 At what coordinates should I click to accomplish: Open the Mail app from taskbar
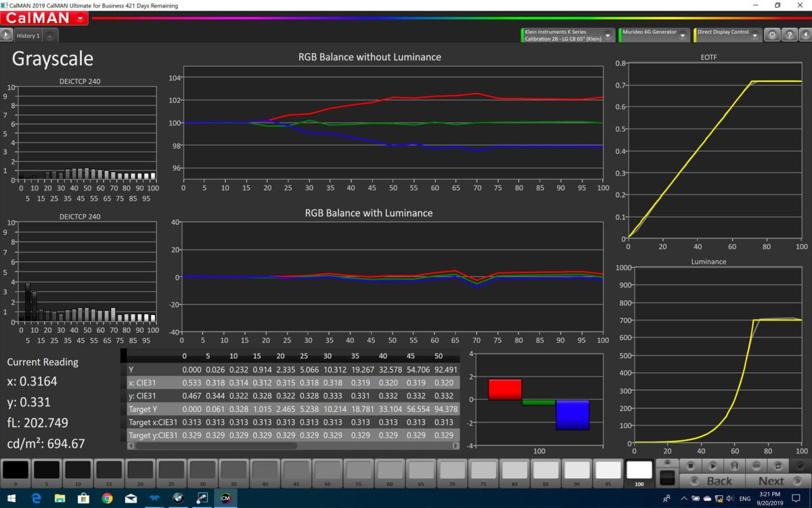pos(131,498)
